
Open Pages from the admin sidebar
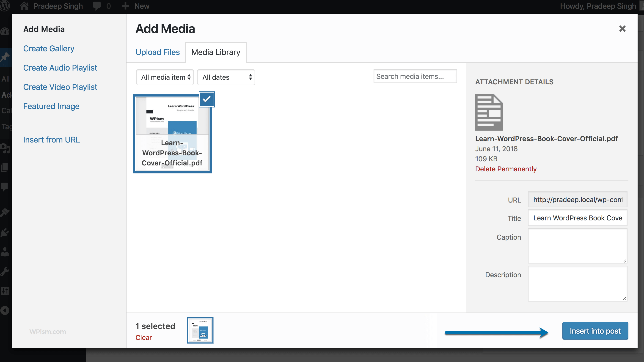pyautogui.click(x=5, y=167)
